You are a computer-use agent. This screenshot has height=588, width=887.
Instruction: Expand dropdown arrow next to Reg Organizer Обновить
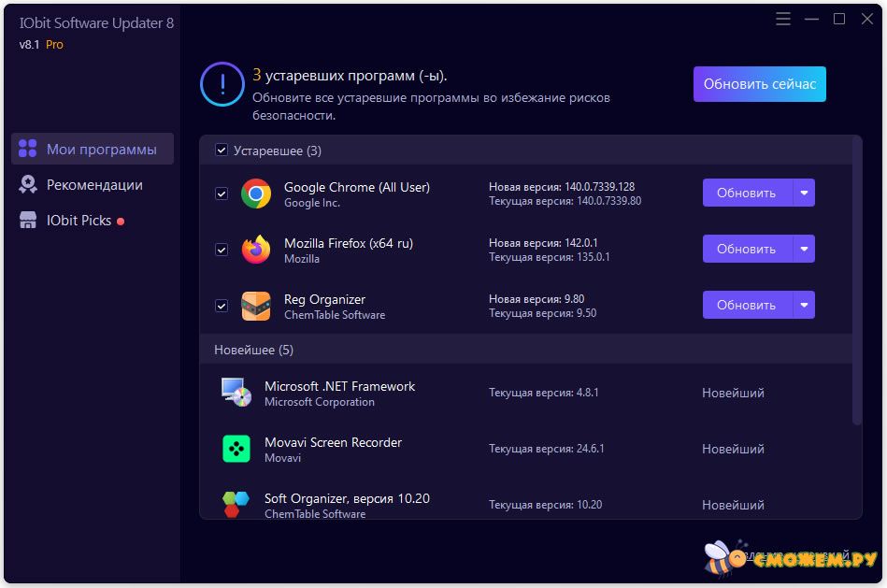[x=804, y=306]
